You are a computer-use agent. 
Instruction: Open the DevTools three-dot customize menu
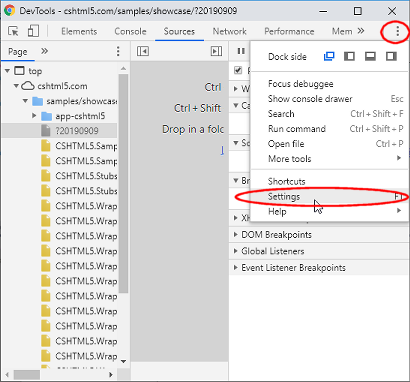point(397,31)
